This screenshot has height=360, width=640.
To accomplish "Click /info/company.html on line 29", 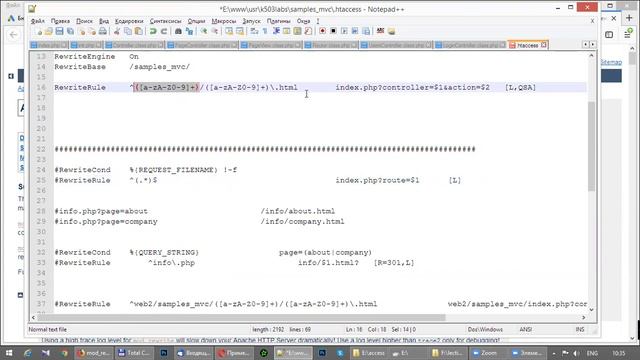I will point(302,221).
